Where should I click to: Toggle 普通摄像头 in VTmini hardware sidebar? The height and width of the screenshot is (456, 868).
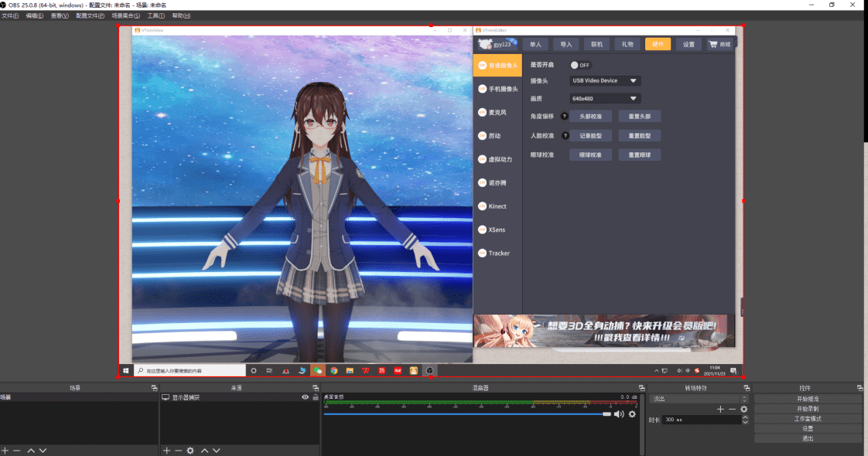[x=482, y=65]
